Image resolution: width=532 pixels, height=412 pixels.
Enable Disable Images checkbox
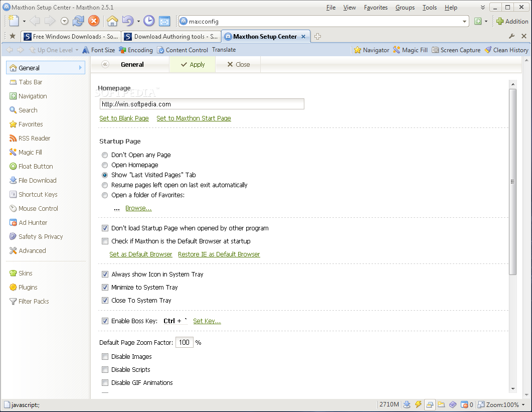(x=105, y=357)
